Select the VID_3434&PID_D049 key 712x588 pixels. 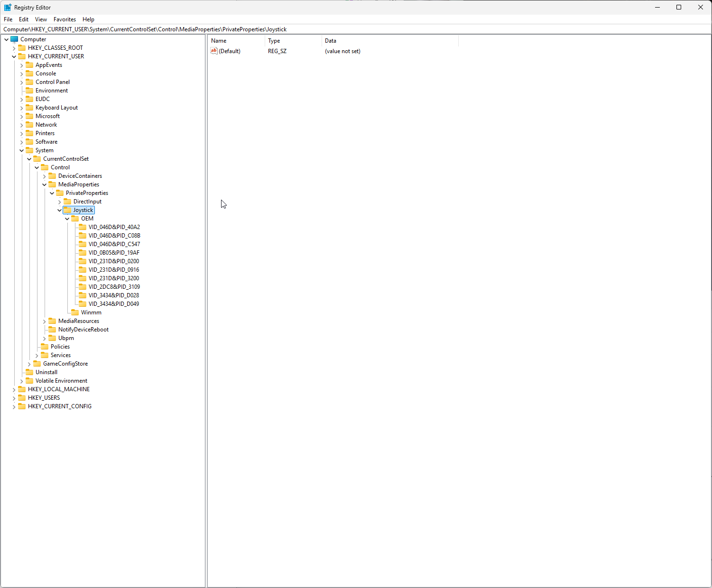[114, 304]
